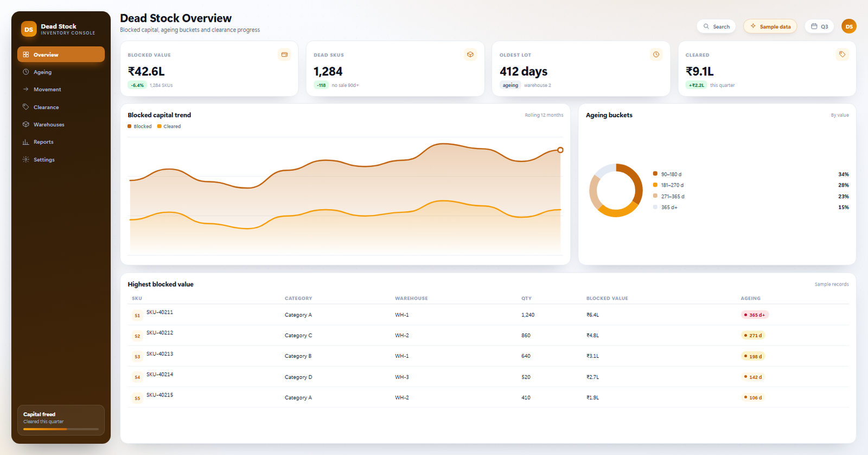
Task: Click the Clearance tag icon in the sidebar
Action: point(25,107)
